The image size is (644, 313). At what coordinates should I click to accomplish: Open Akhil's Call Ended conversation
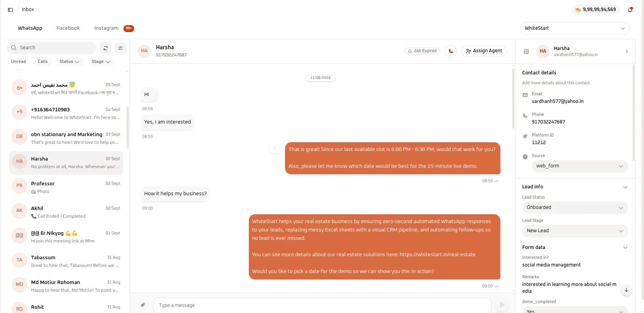[x=66, y=212]
